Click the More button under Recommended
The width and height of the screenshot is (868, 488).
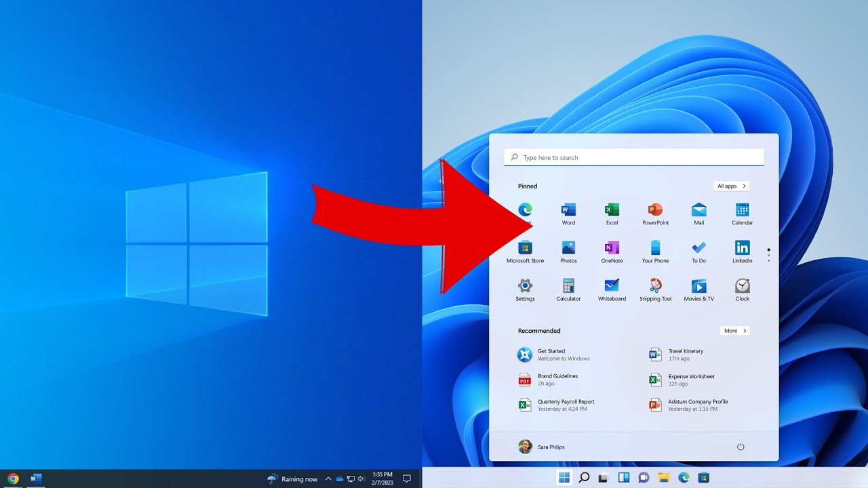[735, 331]
